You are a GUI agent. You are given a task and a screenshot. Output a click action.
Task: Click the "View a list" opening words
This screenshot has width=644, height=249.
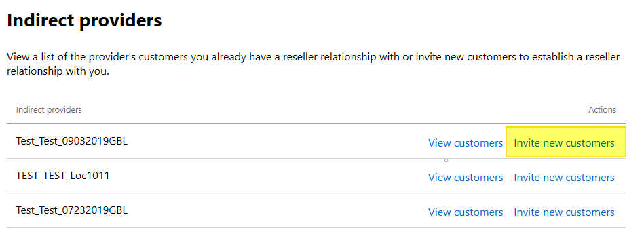pyautogui.click(x=31, y=57)
